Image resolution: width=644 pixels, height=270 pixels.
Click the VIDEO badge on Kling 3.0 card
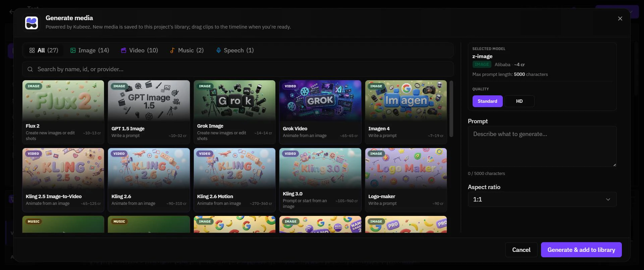coord(290,154)
